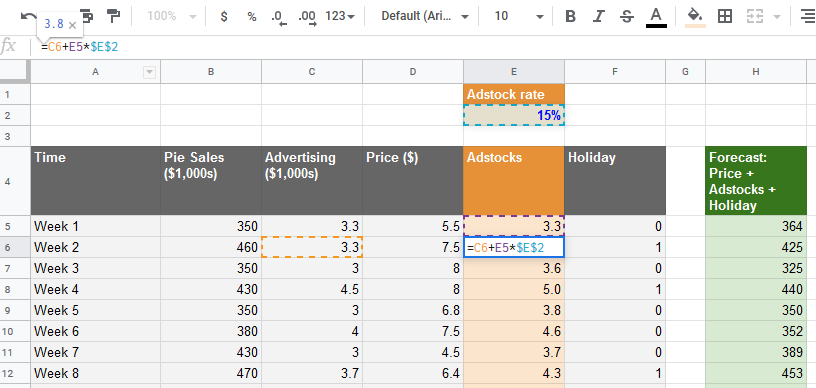
Task: Select the Week 5 cell
Action: tap(95, 311)
